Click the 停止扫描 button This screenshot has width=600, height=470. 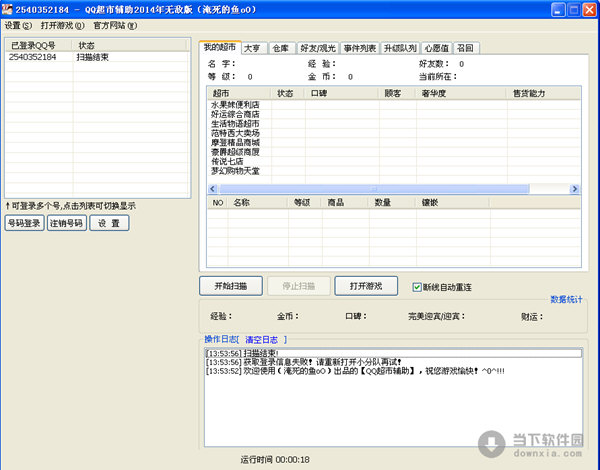[x=298, y=286]
